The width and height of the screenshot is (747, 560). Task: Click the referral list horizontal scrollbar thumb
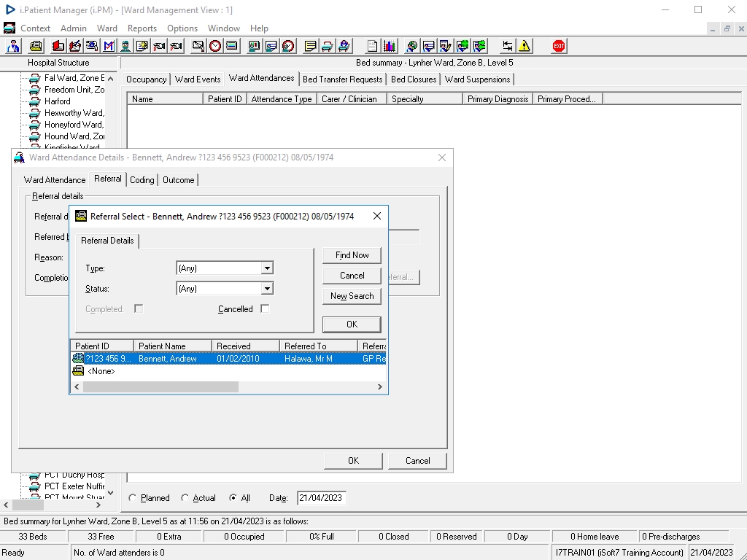coord(161,386)
